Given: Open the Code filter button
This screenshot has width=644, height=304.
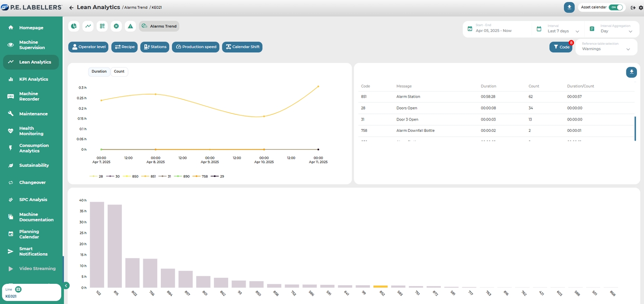Looking at the screenshot, I should pyautogui.click(x=560, y=47).
